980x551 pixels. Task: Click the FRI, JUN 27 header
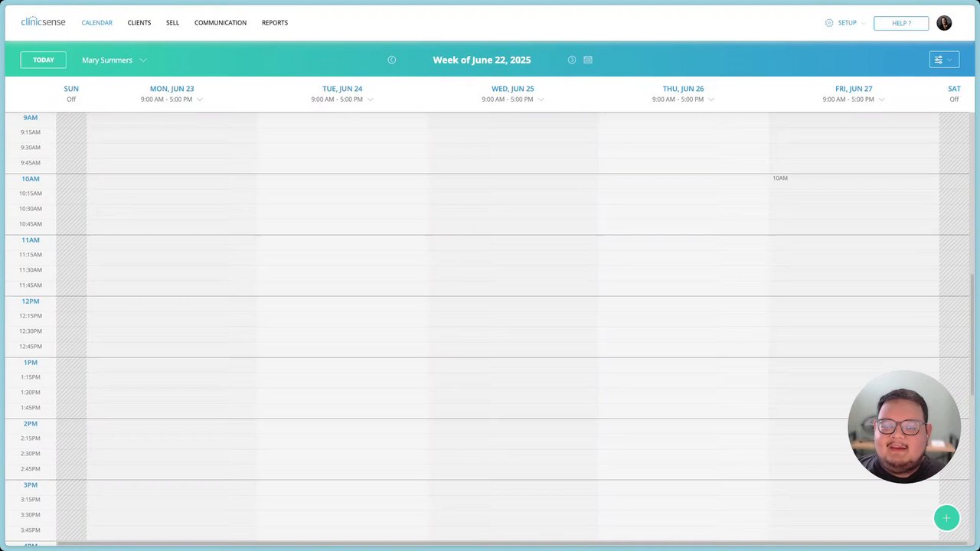coord(854,89)
